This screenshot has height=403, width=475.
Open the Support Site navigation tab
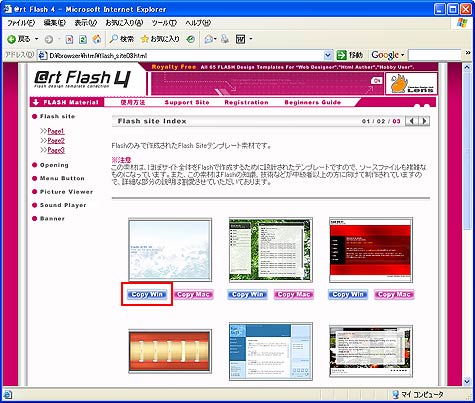pyautogui.click(x=187, y=102)
